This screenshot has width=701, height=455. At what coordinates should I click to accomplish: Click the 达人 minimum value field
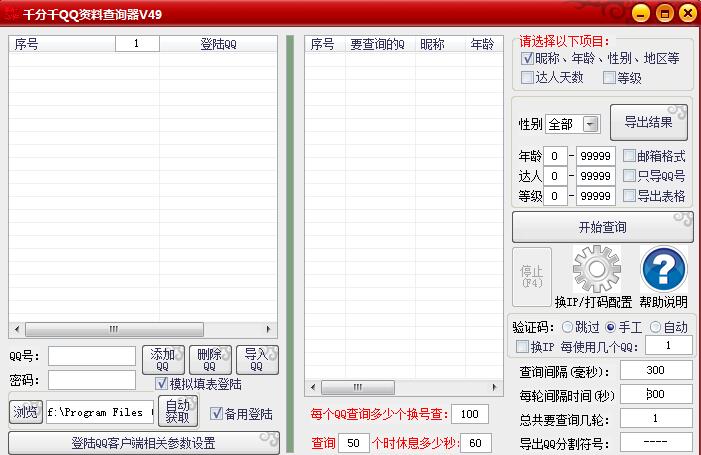555,176
